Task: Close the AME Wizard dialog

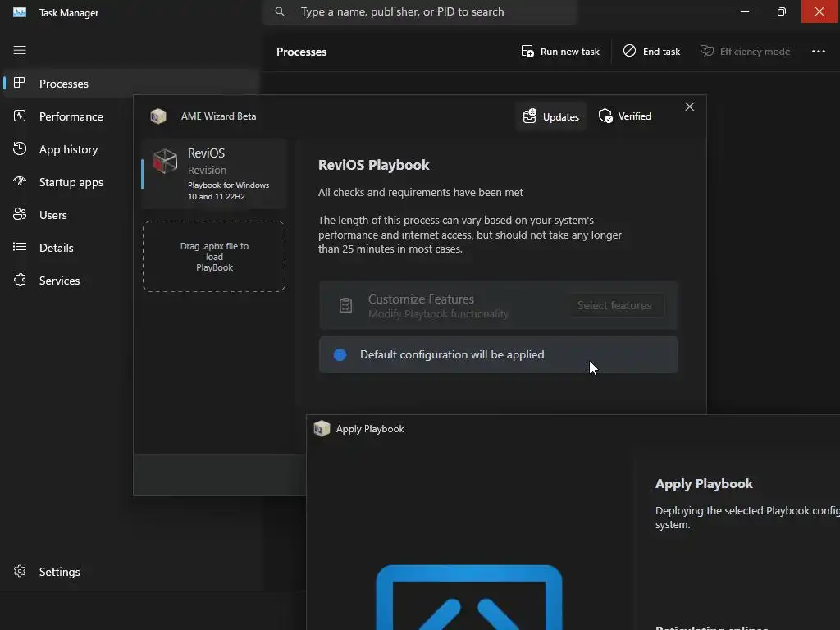Action: click(689, 107)
